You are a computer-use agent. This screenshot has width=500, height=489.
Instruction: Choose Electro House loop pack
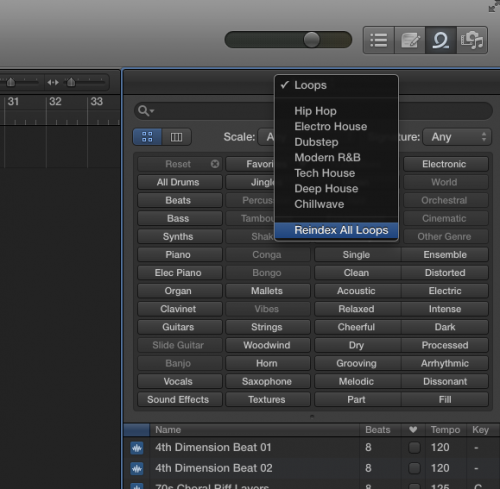(x=336, y=126)
